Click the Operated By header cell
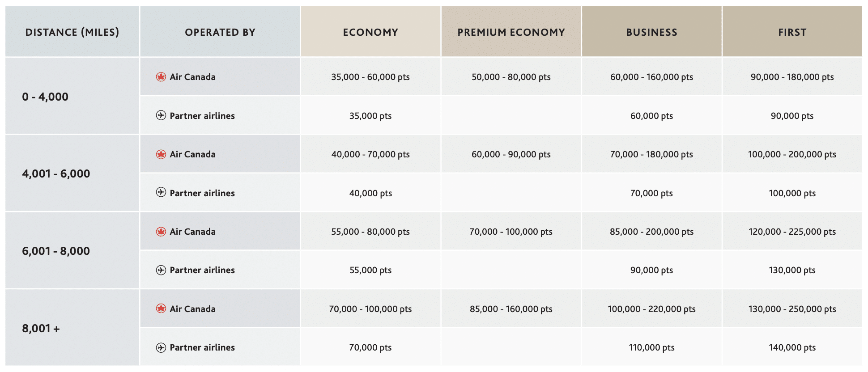 [x=220, y=32]
